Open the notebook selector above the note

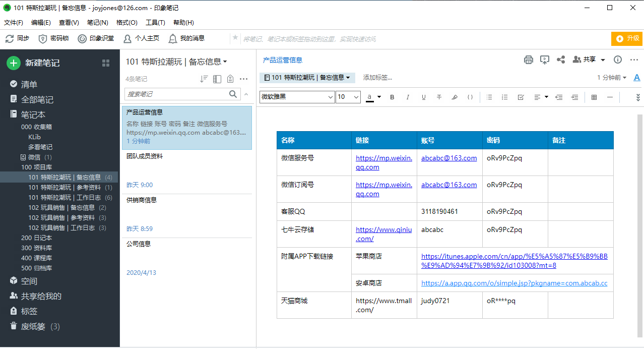[307, 78]
